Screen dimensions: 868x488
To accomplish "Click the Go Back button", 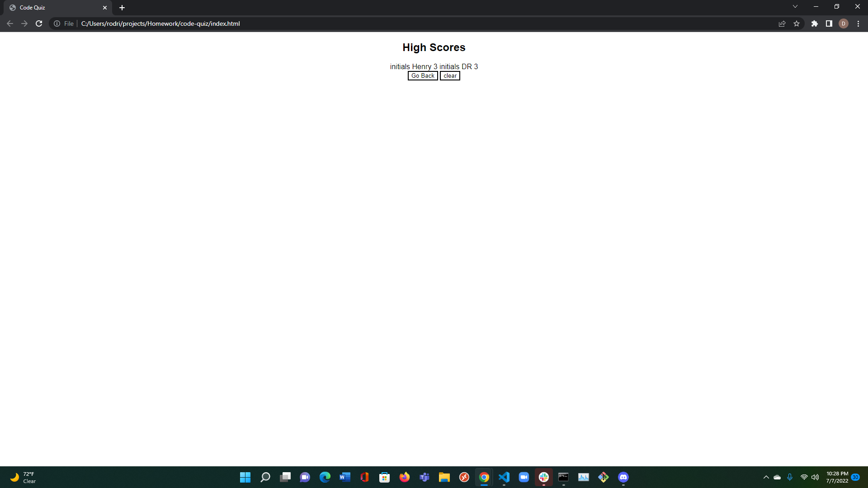I will [x=423, y=75].
